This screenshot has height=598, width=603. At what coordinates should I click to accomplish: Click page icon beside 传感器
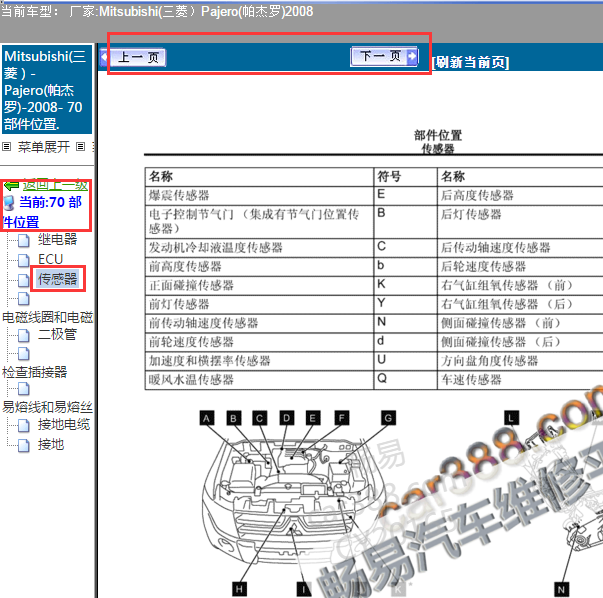[24, 280]
